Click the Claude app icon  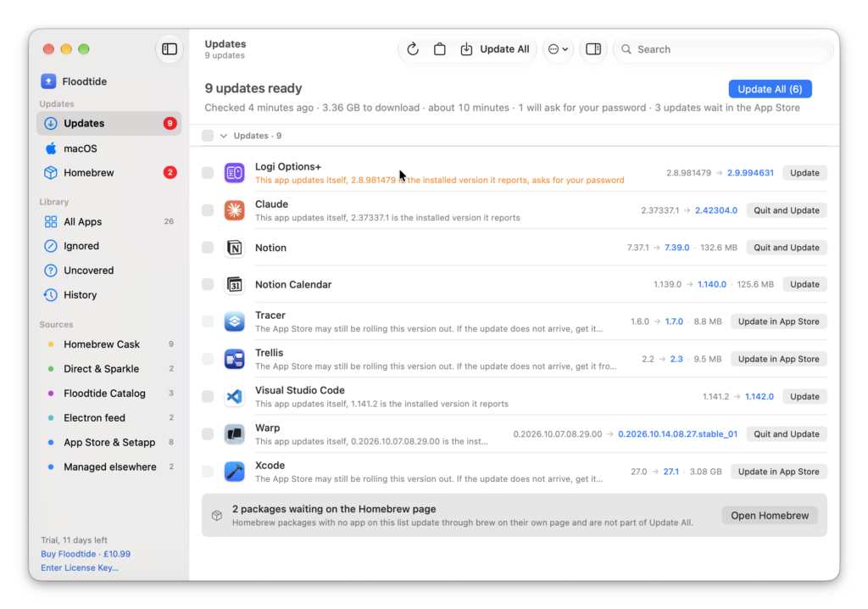point(234,210)
